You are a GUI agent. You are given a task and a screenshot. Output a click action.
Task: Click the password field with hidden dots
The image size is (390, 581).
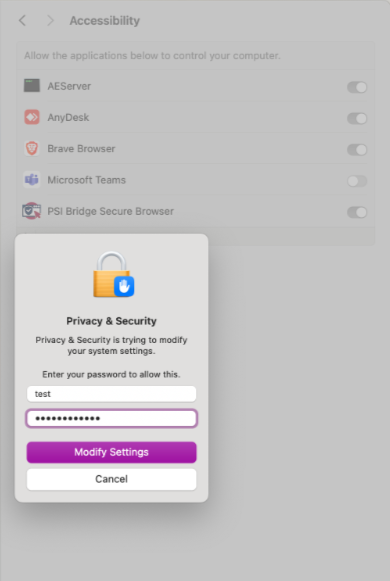[x=111, y=418]
